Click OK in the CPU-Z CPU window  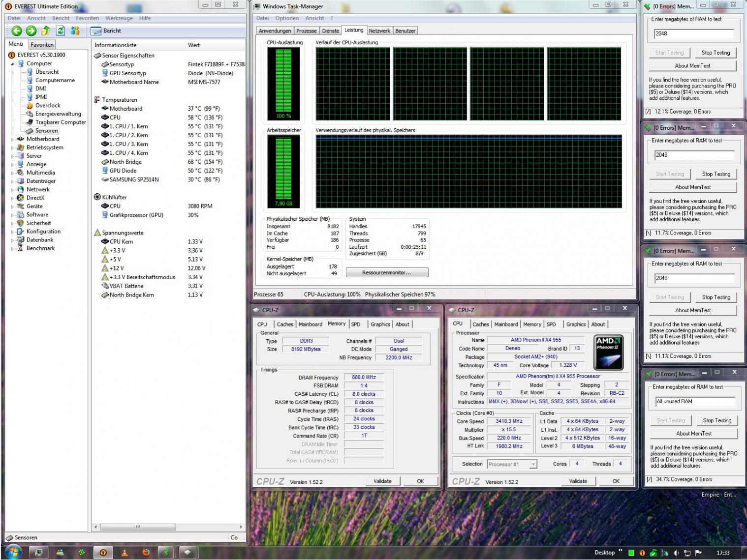pyautogui.click(x=616, y=481)
